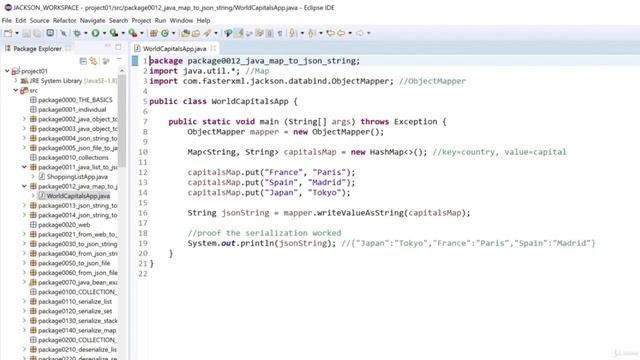Open the Edit menu
This screenshot has width=640, height=360.
[20, 20]
